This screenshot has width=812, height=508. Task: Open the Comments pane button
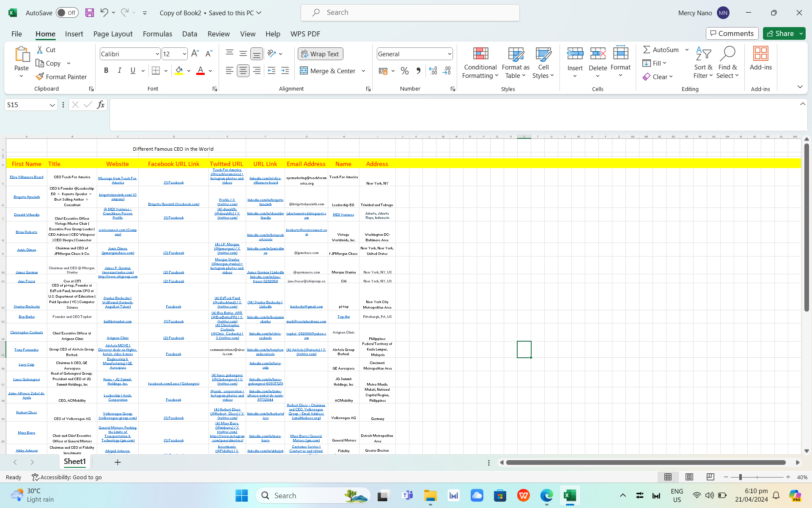coord(732,33)
